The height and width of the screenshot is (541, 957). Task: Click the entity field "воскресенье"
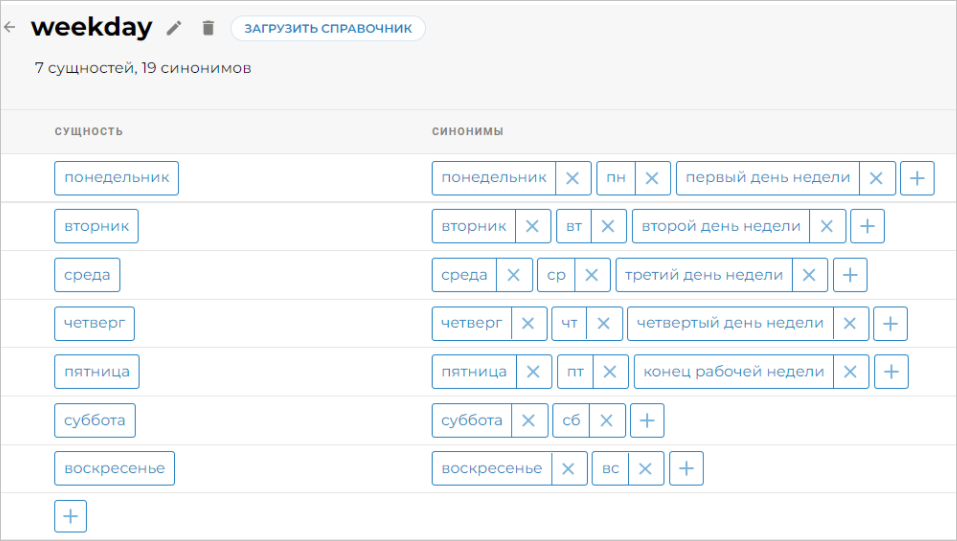pyautogui.click(x=114, y=468)
